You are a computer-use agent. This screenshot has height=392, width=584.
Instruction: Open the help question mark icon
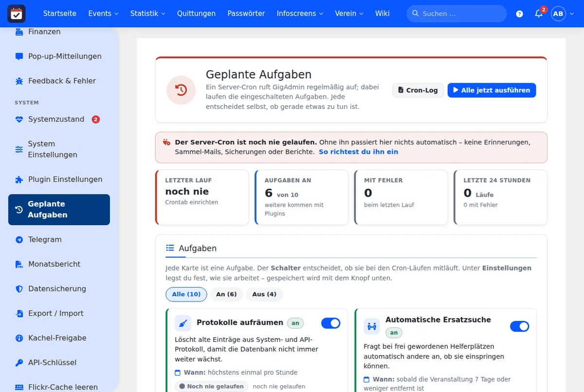pyautogui.click(x=519, y=14)
